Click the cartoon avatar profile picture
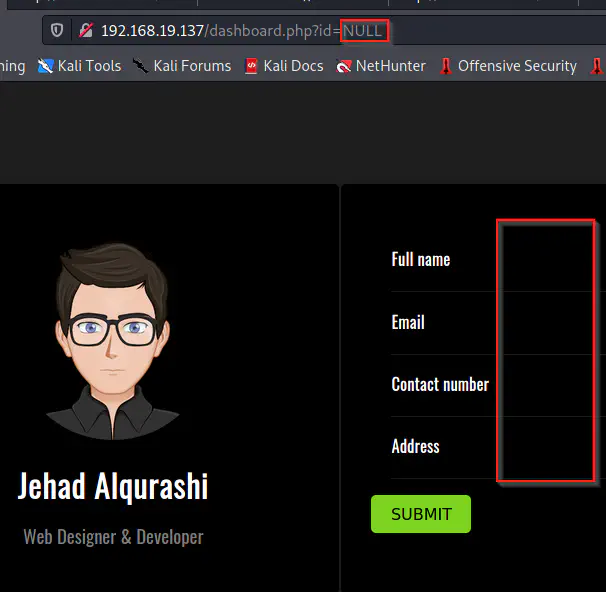 point(112,341)
